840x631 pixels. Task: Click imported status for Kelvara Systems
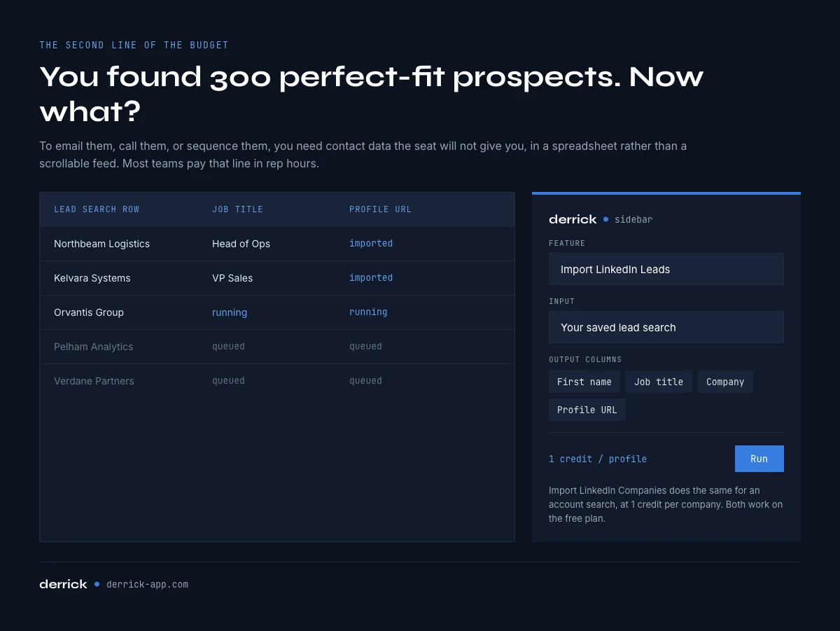371,277
